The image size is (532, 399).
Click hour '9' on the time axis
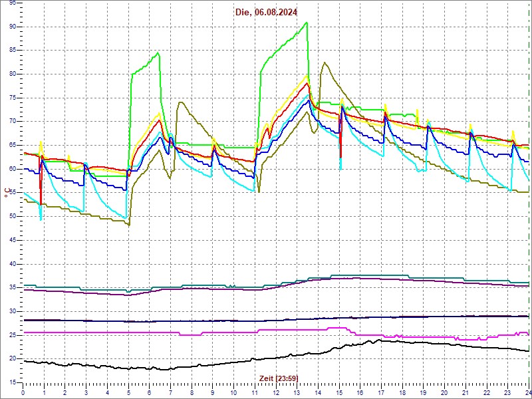pyautogui.click(x=212, y=392)
